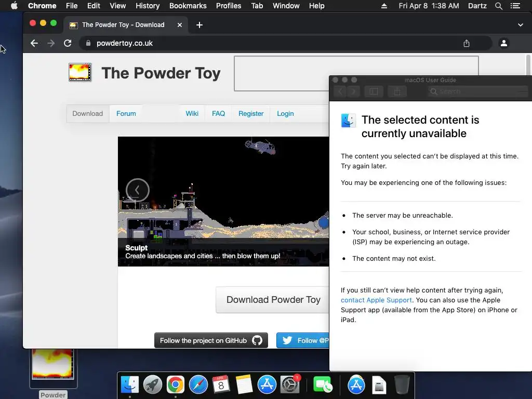Screen dimensions: 532x399
Task: Click Follow the project on GitHub
Action: (x=211, y=340)
